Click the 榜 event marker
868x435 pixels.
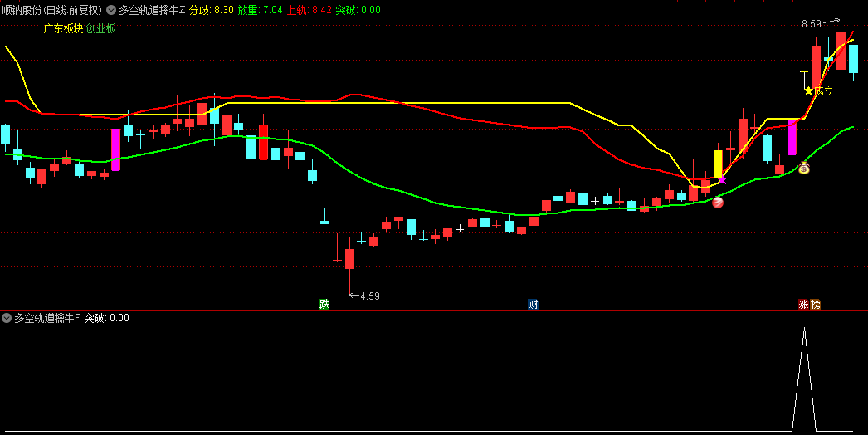coord(816,304)
